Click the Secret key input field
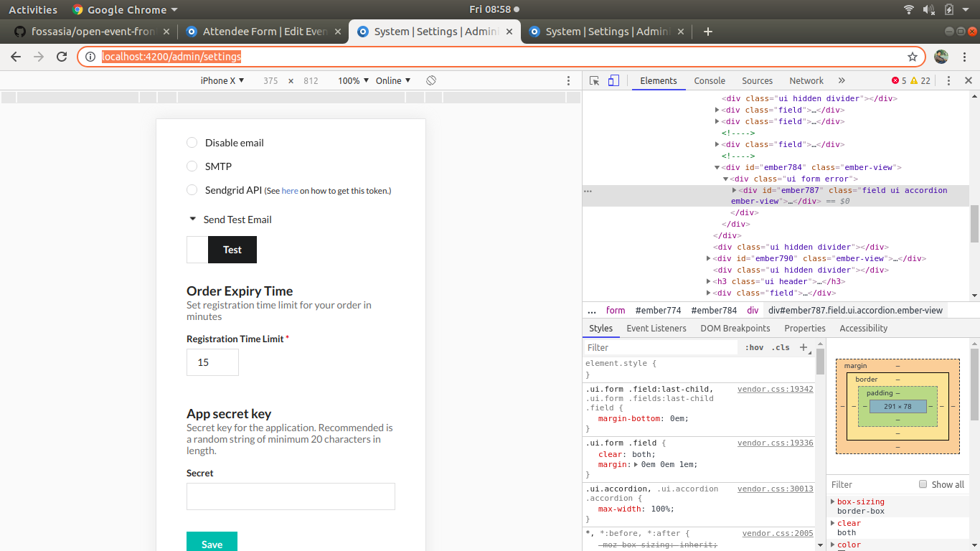This screenshot has width=980, height=551. click(291, 496)
